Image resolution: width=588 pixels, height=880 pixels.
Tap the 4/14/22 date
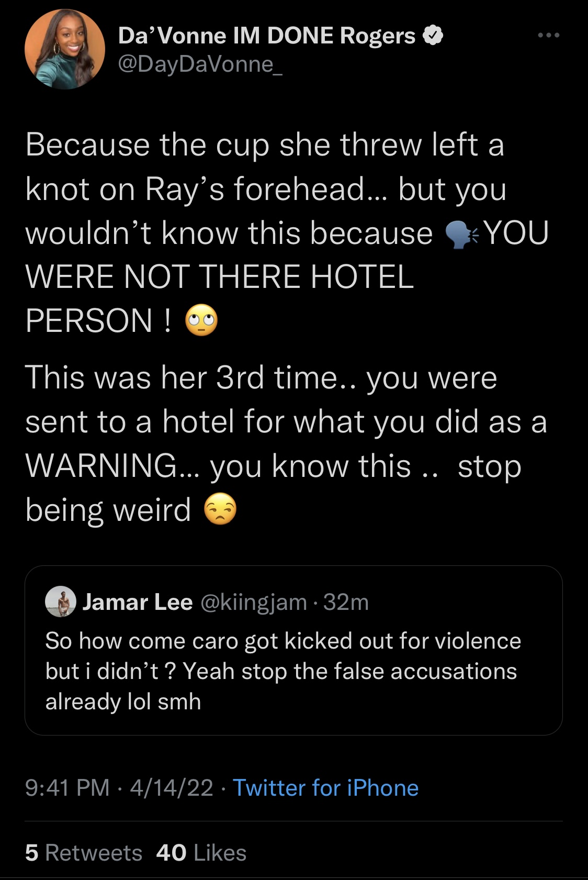172,788
